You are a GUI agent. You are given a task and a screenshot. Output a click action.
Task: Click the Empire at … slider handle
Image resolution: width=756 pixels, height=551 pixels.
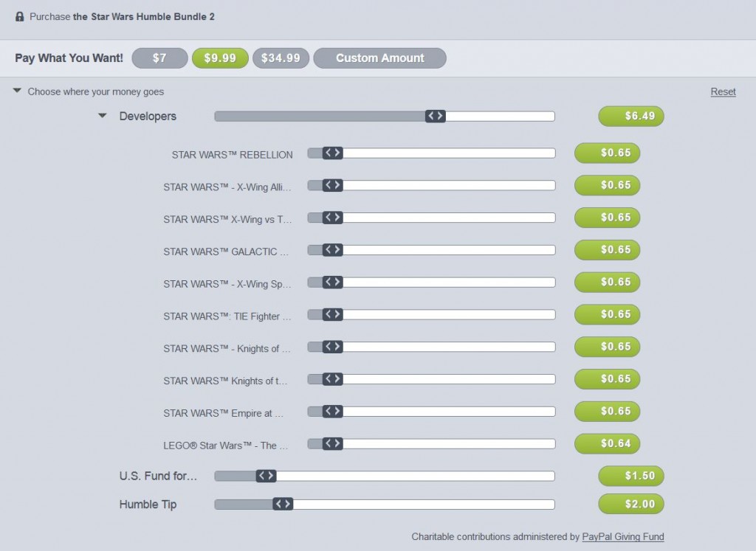click(333, 412)
